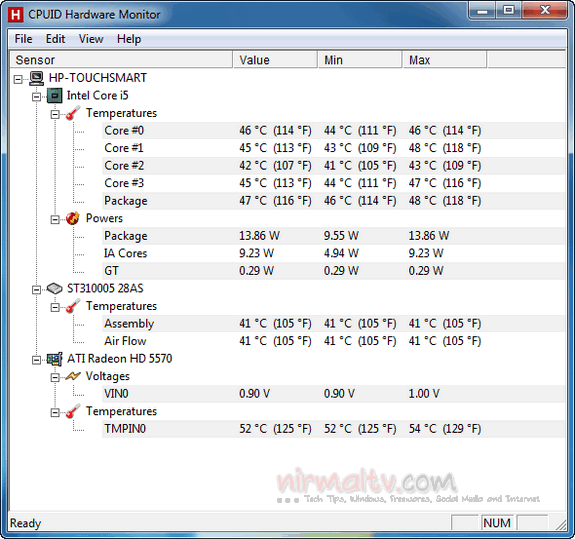Collapse the Powers group

(x=55, y=220)
